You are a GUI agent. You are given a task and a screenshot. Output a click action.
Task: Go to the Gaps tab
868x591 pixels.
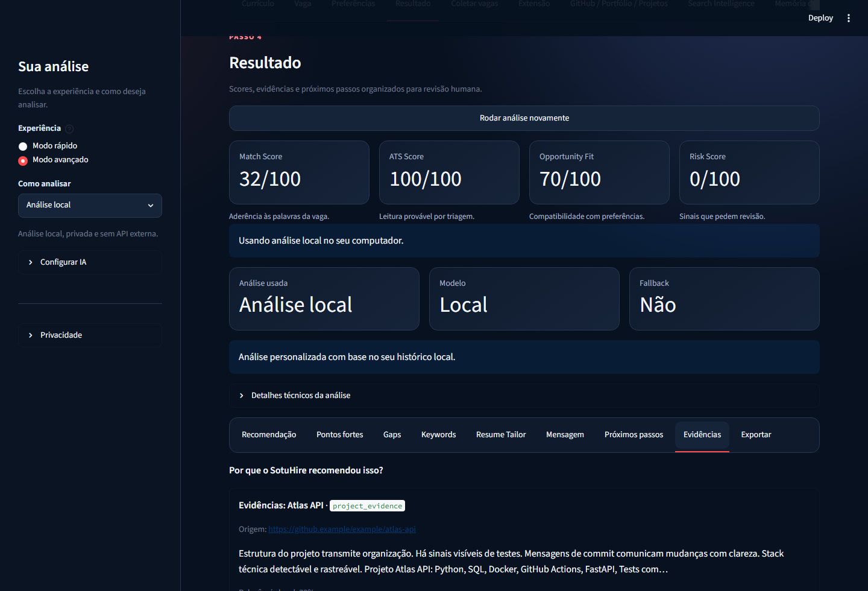[x=392, y=435]
